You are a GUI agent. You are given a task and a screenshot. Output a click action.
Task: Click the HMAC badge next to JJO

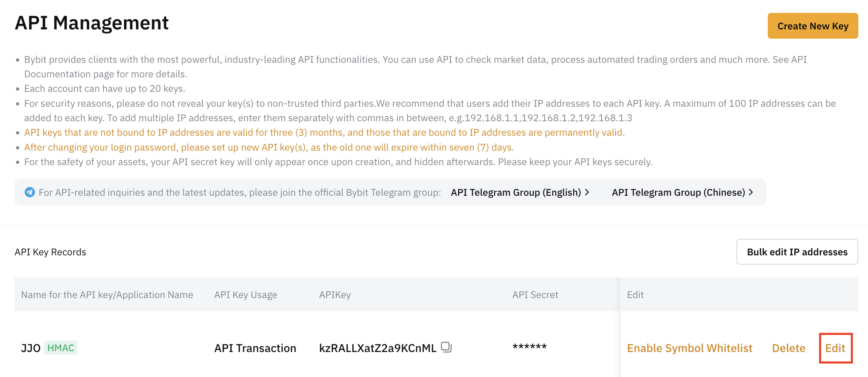pos(60,348)
